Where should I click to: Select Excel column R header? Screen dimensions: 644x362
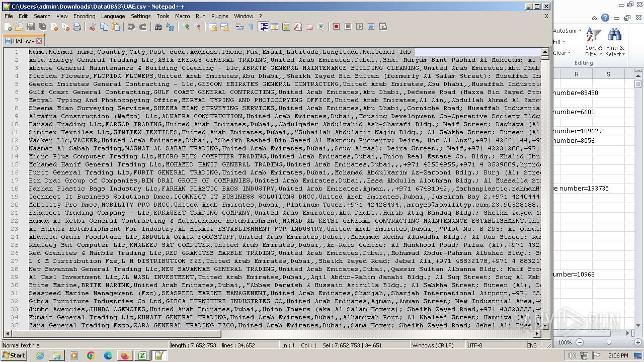(576, 74)
